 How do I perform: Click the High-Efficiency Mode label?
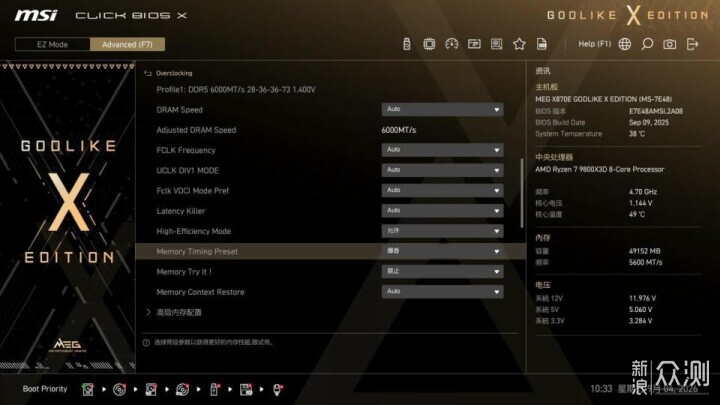click(193, 231)
